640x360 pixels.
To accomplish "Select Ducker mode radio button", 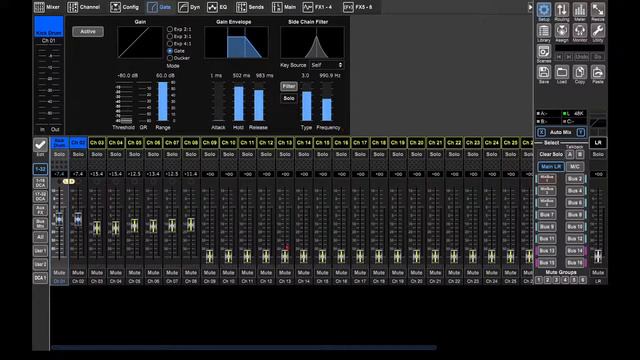I will 170,58.
